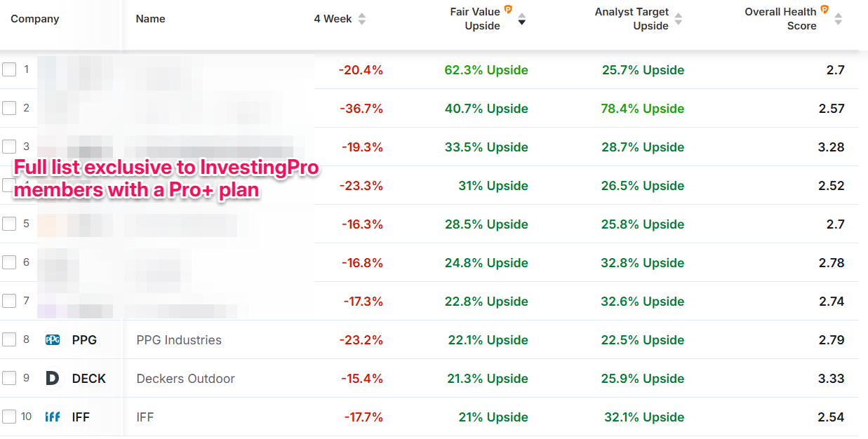
Task: Click the Name column header
Action: pyautogui.click(x=150, y=19)
